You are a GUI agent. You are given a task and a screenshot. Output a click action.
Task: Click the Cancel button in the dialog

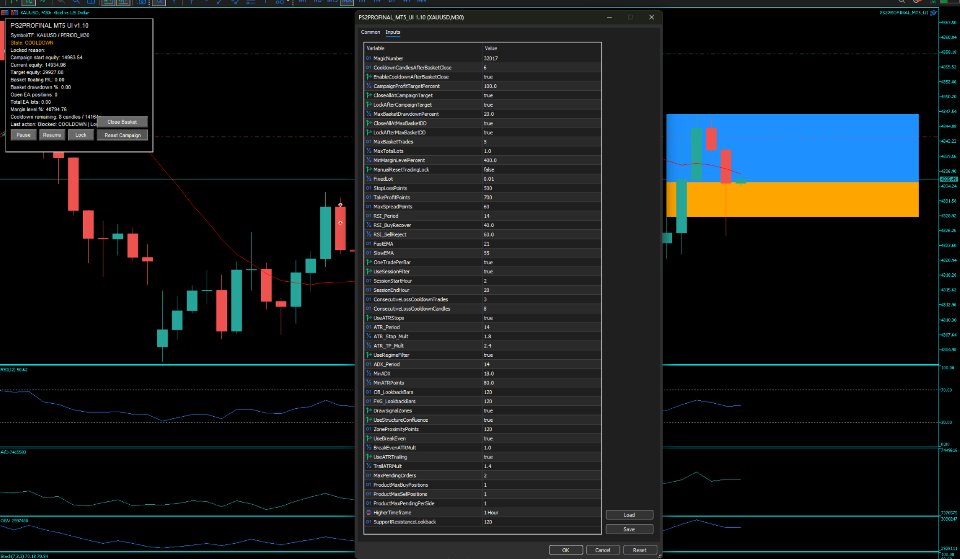[x=602, y=550]
